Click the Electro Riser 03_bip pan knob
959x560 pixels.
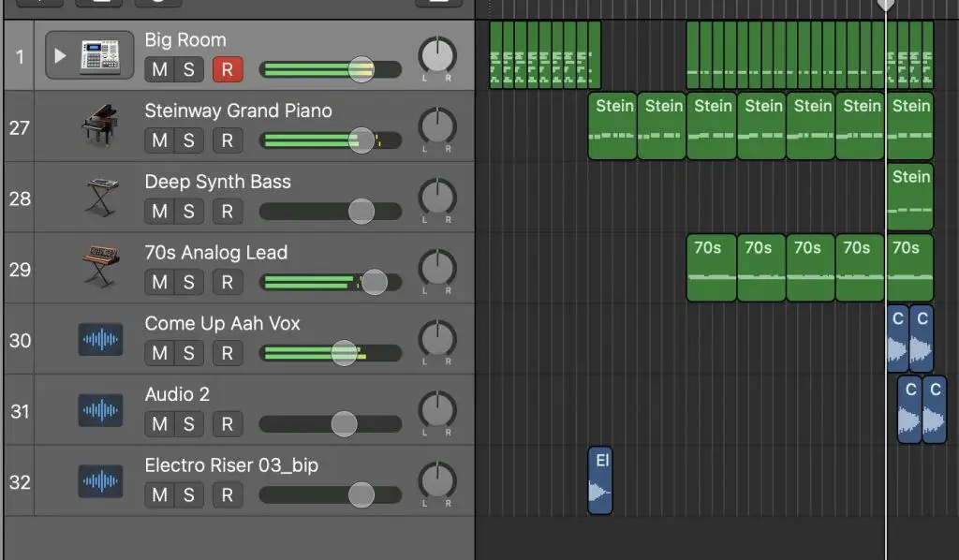pyautogui.click(x=437, y=481)
